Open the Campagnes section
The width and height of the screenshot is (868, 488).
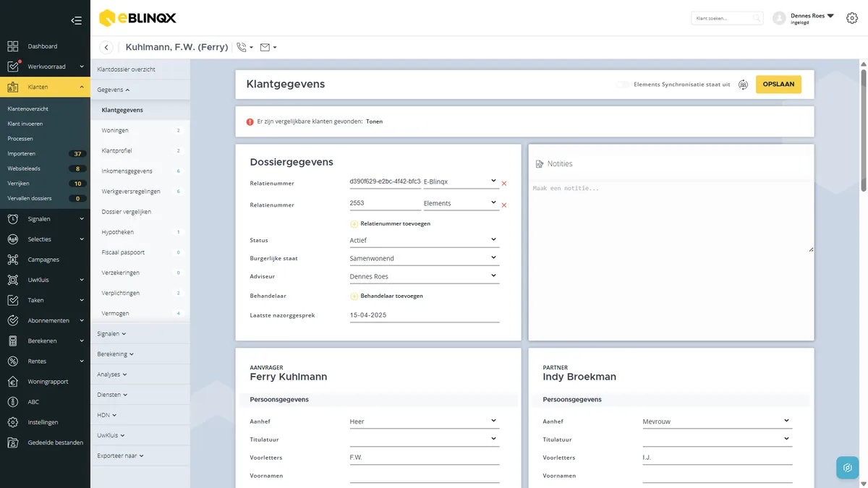click(45, 260)
